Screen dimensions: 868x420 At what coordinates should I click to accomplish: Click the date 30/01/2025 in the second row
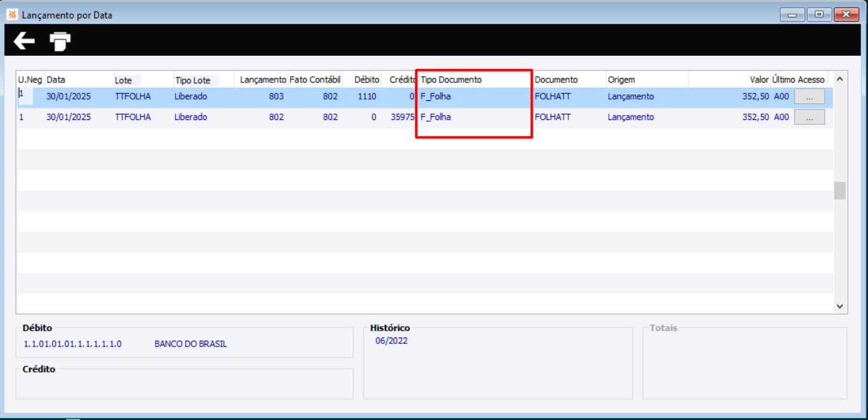coord(69,117)
